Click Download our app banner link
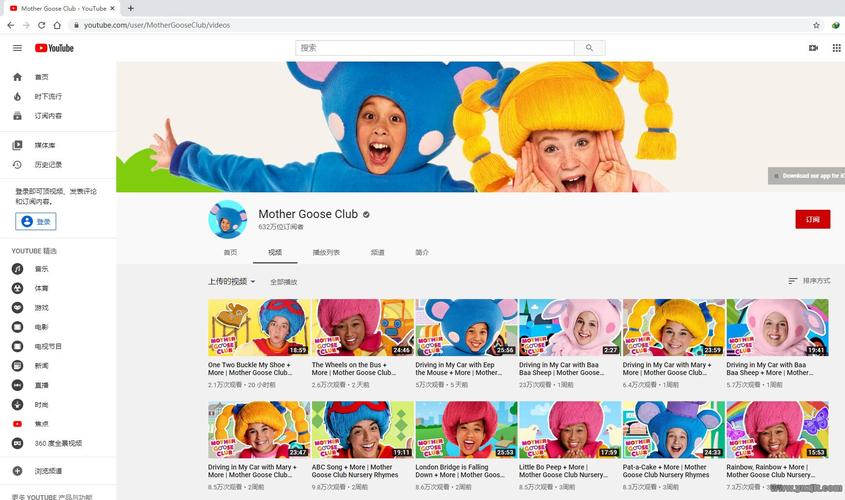 pyautogui.click(x=806, y=176)
